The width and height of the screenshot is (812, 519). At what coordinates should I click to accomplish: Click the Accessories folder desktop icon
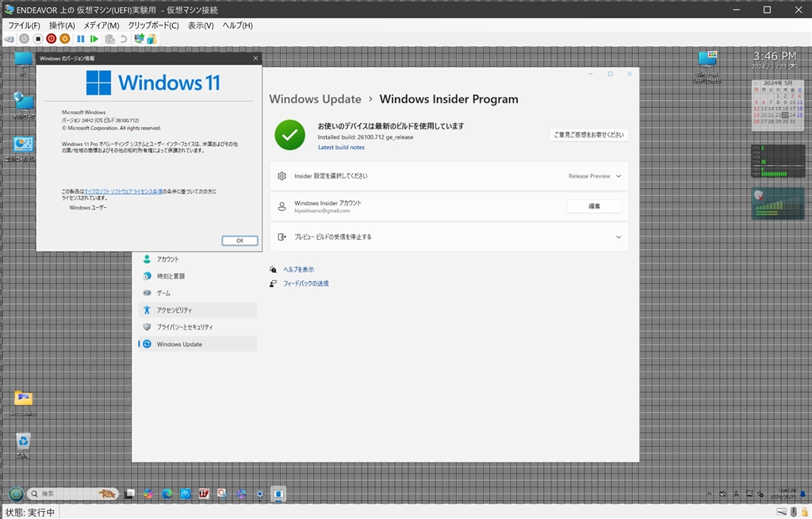pos(23,403)
